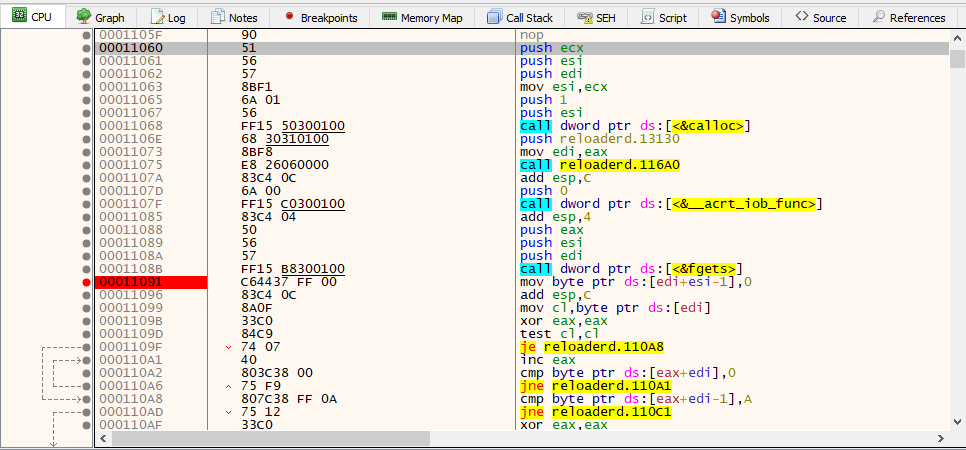Click the Symbols tab icon
This screenshot has height=450, width=966.
pos(718,16)
